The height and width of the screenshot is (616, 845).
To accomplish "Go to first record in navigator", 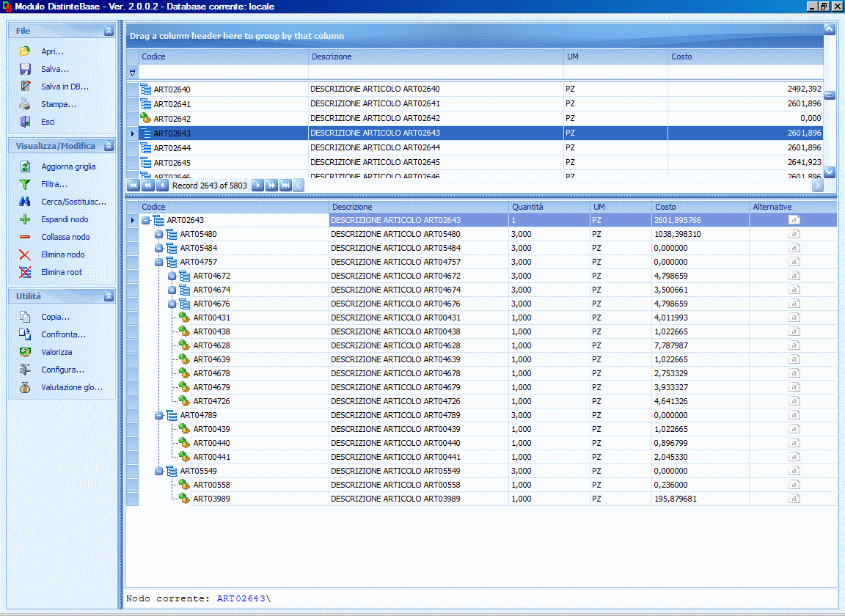I will click(x=133, y=186).
